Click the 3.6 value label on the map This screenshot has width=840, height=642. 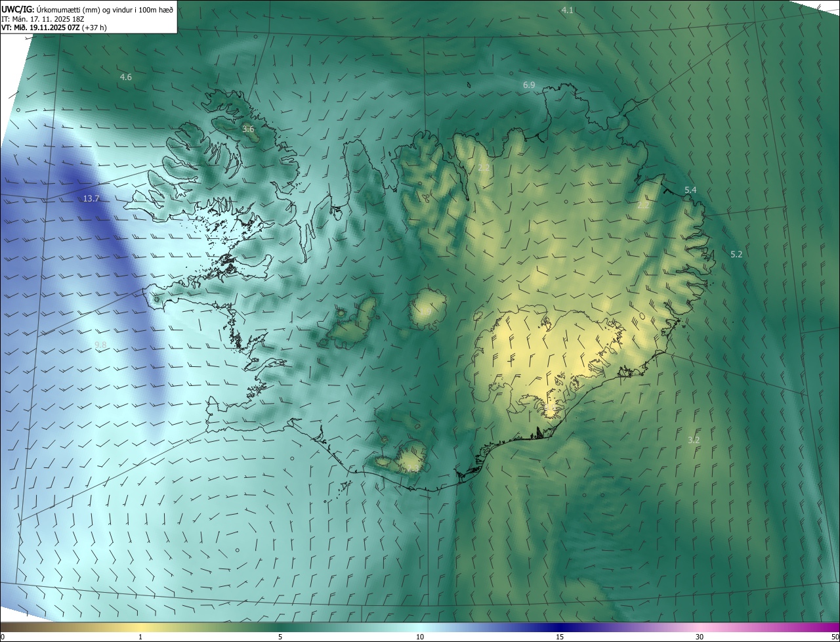tap(248, 129)
